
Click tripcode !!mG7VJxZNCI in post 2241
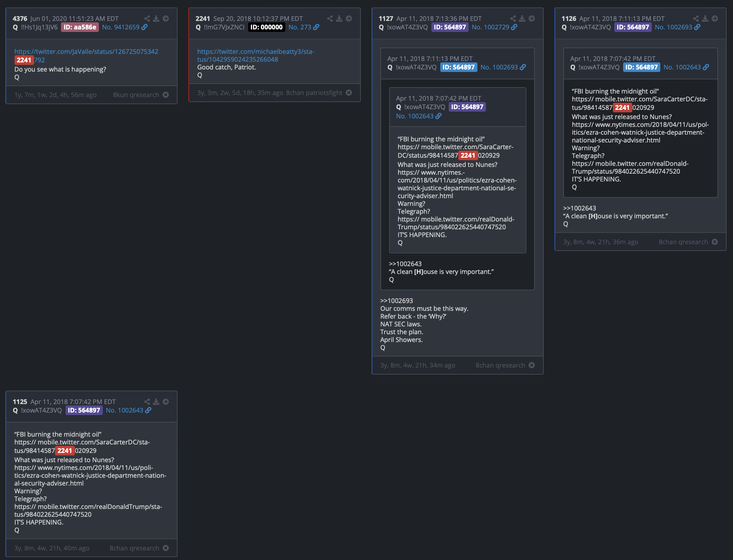tap(224, 27)
